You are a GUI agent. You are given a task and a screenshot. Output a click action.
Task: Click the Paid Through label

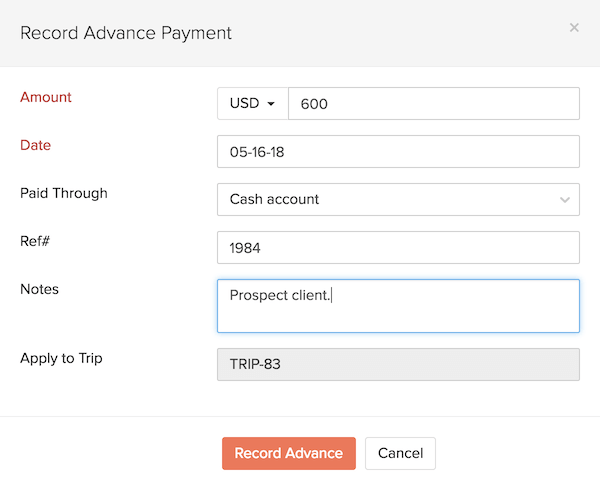[64, 193]
